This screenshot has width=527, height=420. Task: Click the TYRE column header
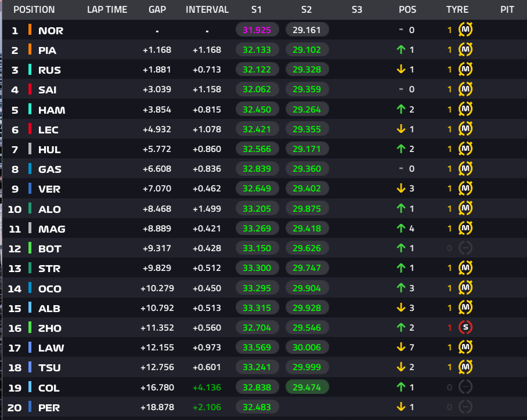457,9
